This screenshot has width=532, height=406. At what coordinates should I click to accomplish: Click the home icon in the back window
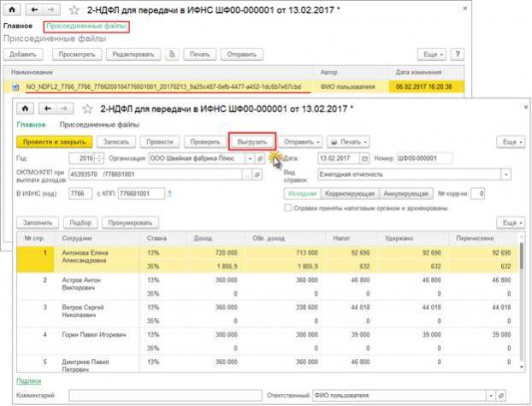12,11
